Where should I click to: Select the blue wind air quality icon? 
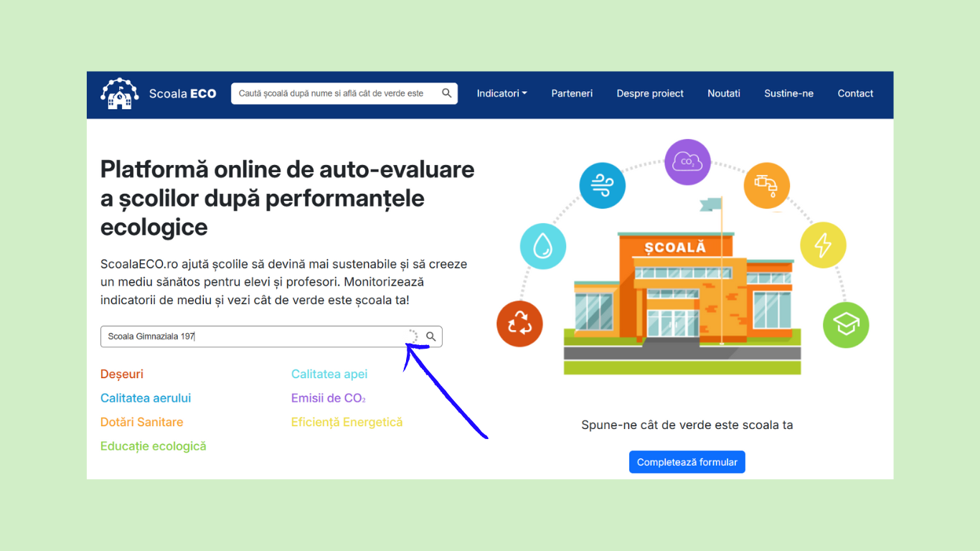(602, 185)
